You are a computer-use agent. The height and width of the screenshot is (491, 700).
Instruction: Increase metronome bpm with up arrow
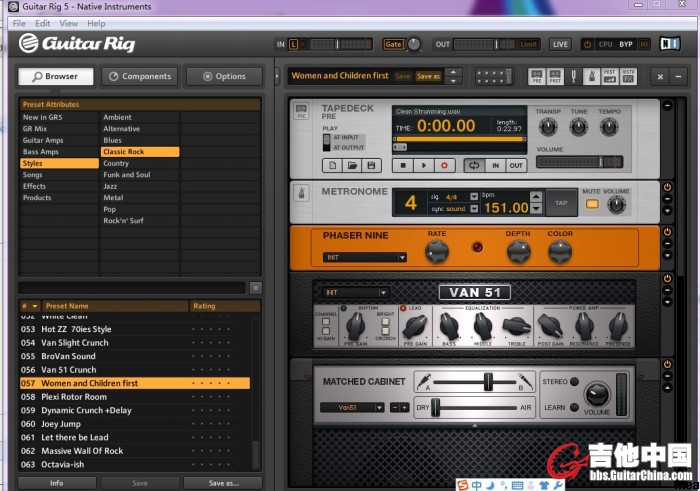[536, 196]
